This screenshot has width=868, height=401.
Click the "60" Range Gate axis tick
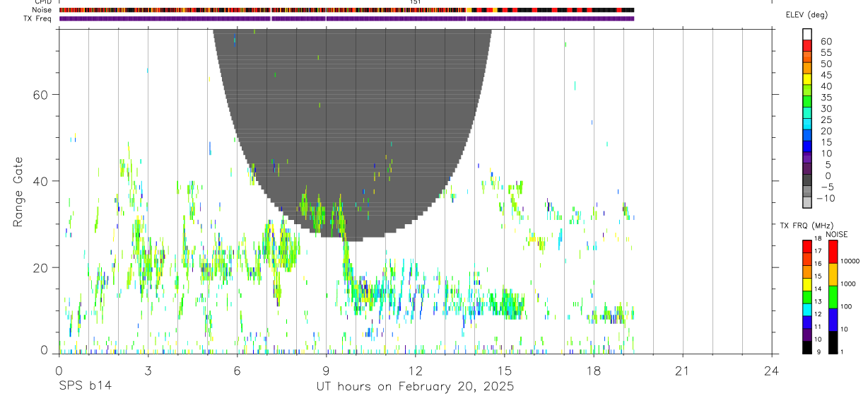[x=41, y=95]
